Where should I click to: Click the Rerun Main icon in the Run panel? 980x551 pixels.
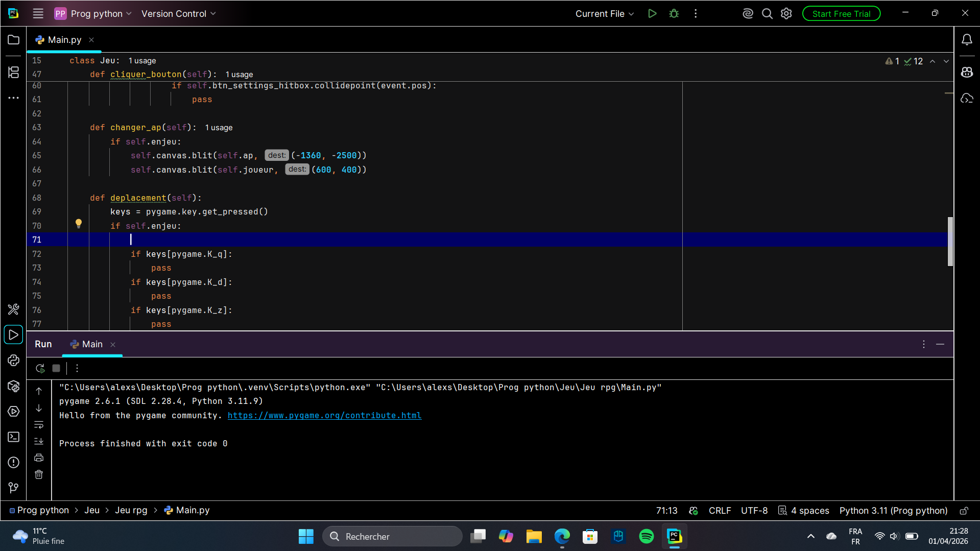click(40, 368)
